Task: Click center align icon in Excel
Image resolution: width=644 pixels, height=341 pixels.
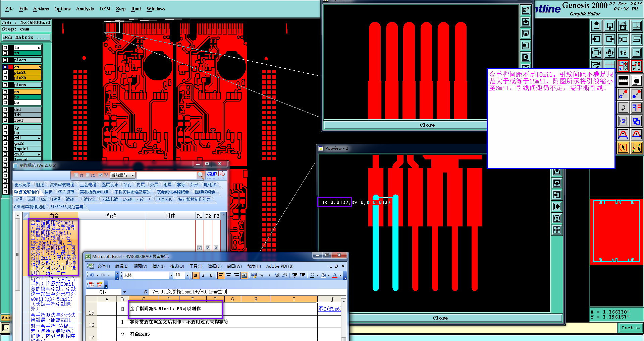Action: pyautogui.click(x=229, y=275)
